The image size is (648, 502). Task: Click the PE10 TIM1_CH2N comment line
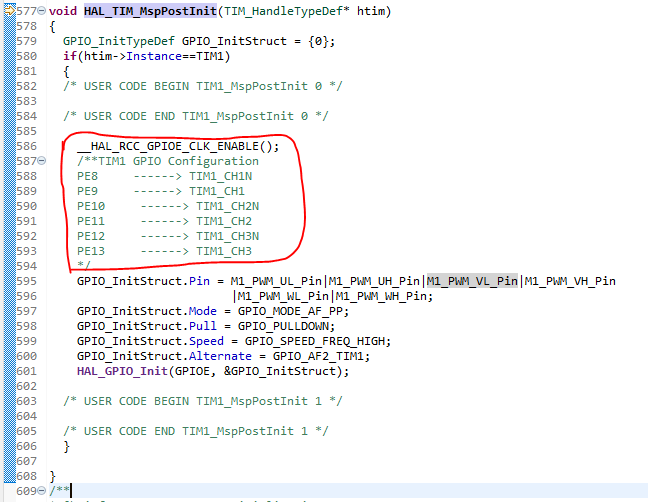168,206
